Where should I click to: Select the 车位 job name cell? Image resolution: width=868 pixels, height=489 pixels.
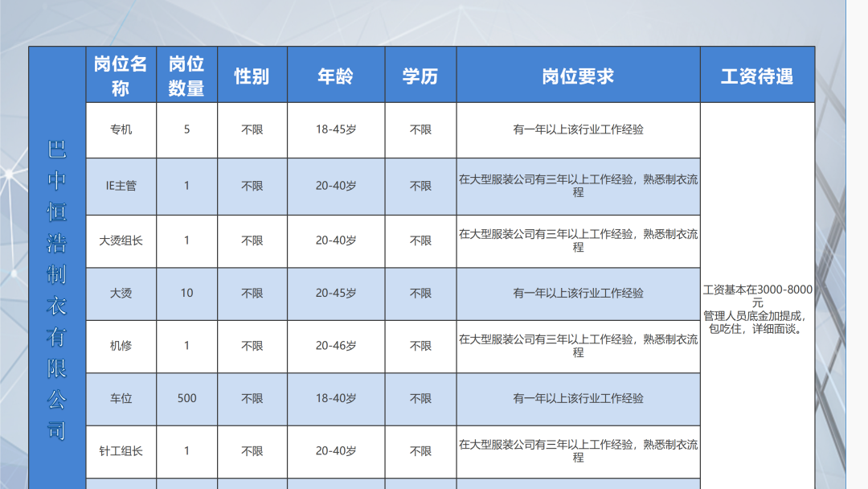(121, 399)
